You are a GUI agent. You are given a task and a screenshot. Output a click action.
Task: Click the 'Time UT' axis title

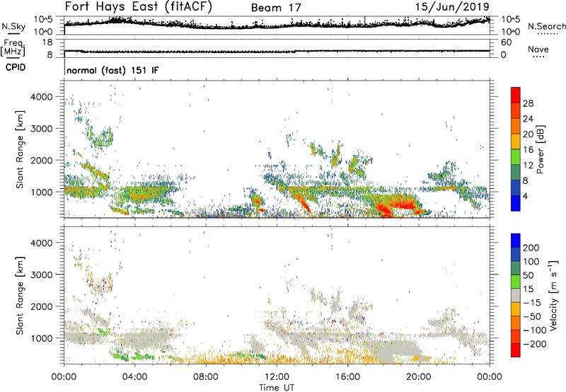pyautogui.click(x=277, y=388)
